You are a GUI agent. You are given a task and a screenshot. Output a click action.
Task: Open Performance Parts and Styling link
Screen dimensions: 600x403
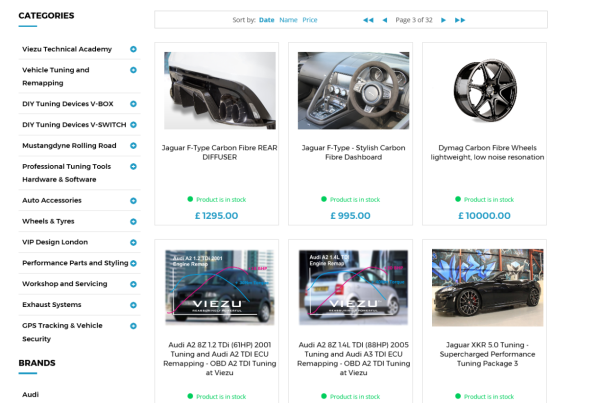point(75,263)
